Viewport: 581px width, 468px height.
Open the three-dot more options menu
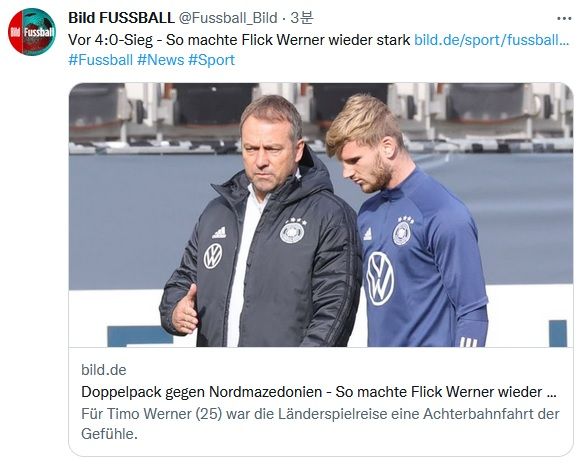pyautogui.click(x=564, y=18)
